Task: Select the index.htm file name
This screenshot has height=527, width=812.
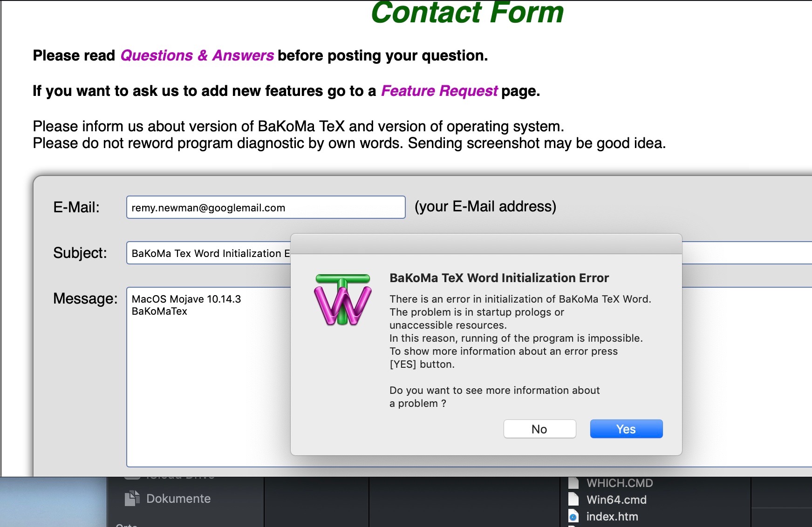Action: point(612,517)
